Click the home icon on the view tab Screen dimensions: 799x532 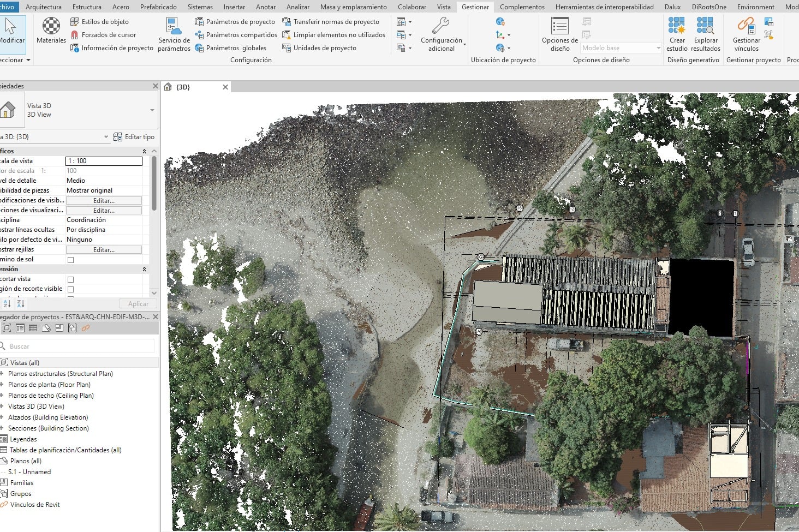pos(168,87)
